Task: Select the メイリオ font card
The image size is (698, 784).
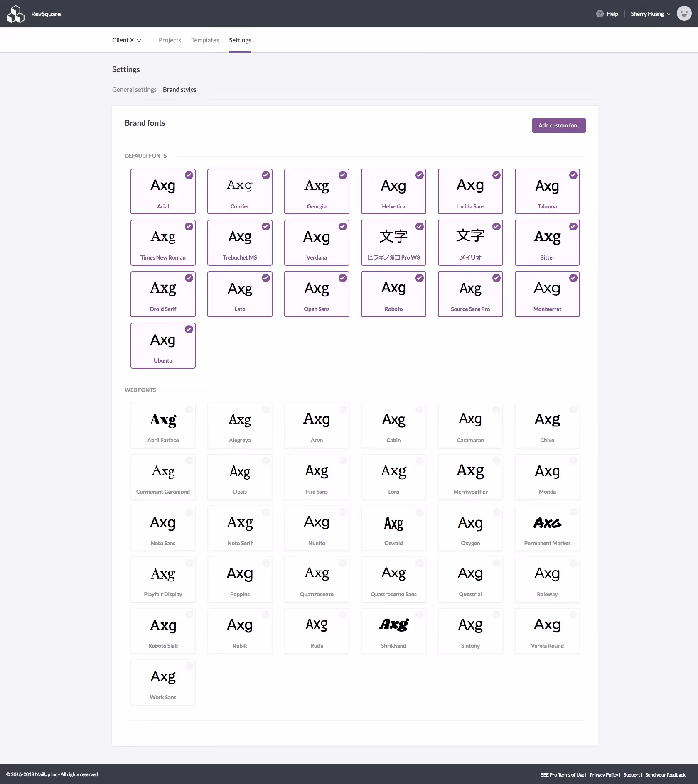Action: (x=470, y=243)
